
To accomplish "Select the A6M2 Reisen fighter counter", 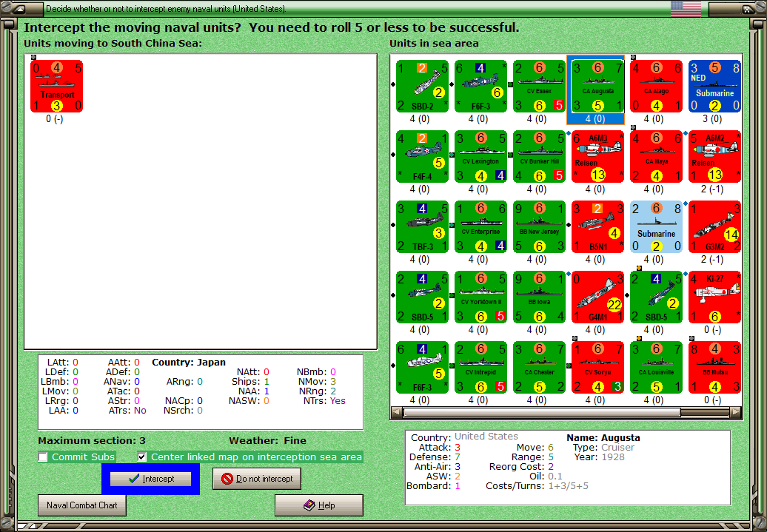I will coord(715,156).
